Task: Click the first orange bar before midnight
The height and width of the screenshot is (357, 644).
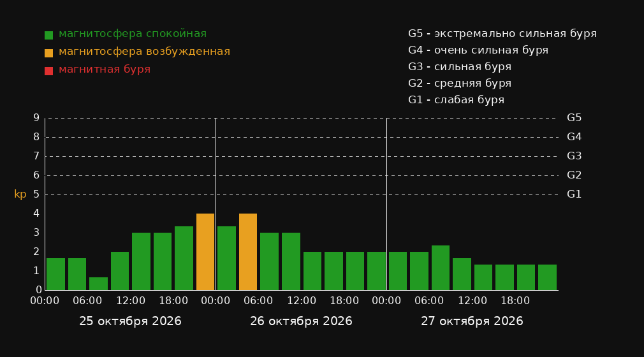Action: click(205, 252)
